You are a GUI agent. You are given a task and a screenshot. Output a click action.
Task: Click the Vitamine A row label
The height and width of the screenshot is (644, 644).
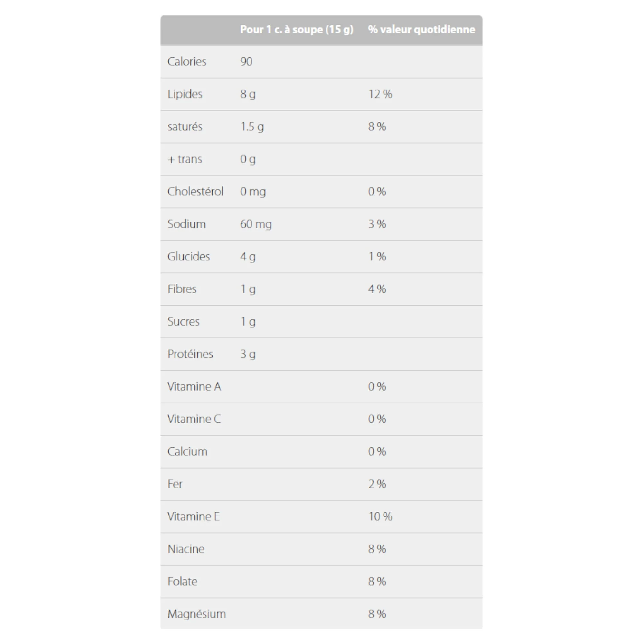pyautogui.click(x=194, y=387)
